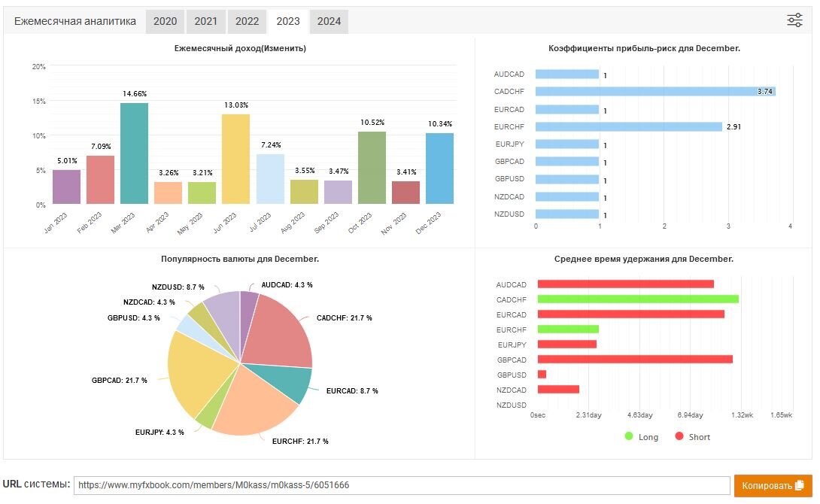Click the Oct 2023 green bar
This screenshot has width=820, height=504.
point(372,167)
